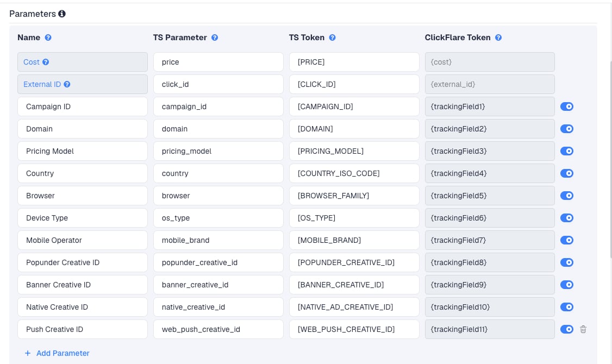This screenshot has height=364, width=612.
Task: Toggle the Mobile Operator tracking switch
Action: pyautogui.click(x=567, y=240)
